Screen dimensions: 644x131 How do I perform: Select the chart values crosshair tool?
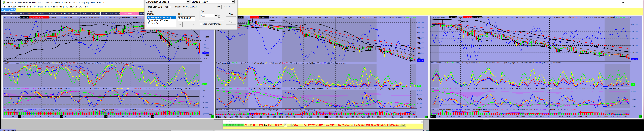point(288,125)
